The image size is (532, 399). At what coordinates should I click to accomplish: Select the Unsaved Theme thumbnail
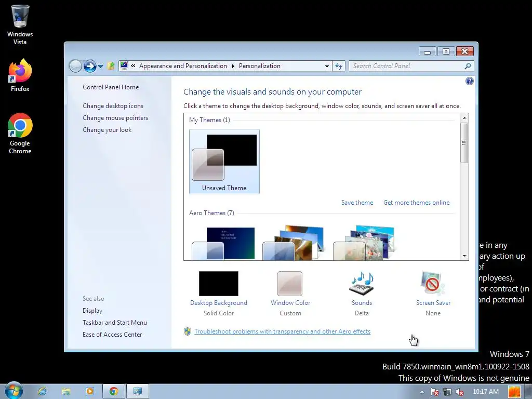[x=224, y=162]
